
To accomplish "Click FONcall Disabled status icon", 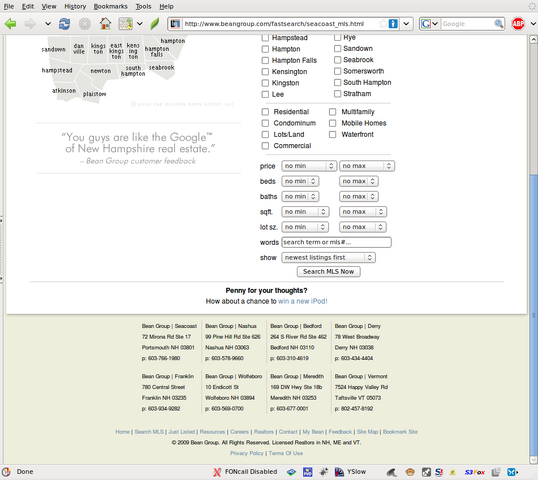I will click(245, 472).
